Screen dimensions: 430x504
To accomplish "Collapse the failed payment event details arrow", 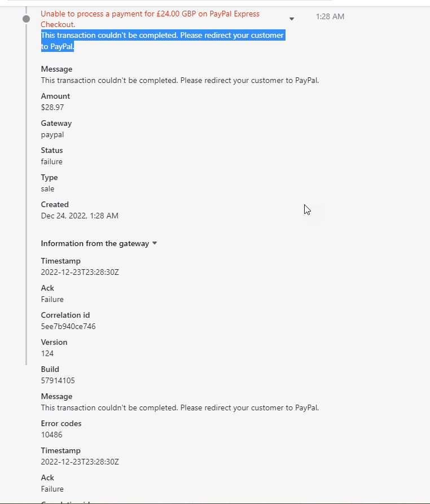I will [292, 19].
